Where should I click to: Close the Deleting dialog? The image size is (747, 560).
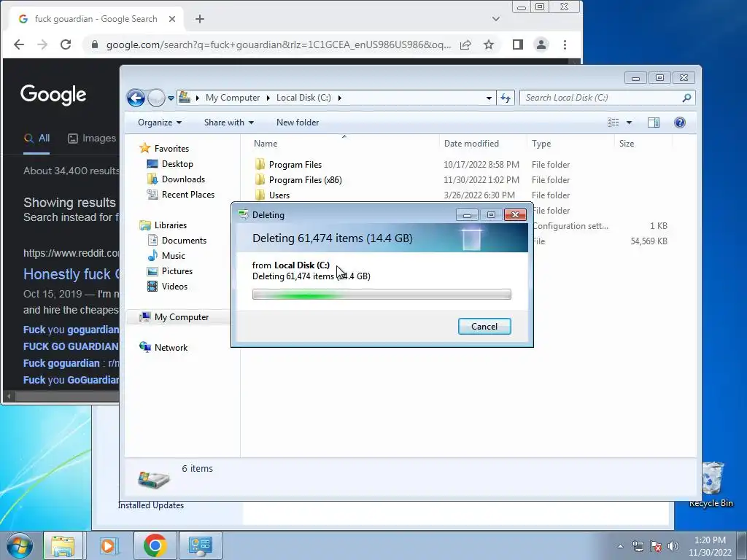tap(515, 215)
